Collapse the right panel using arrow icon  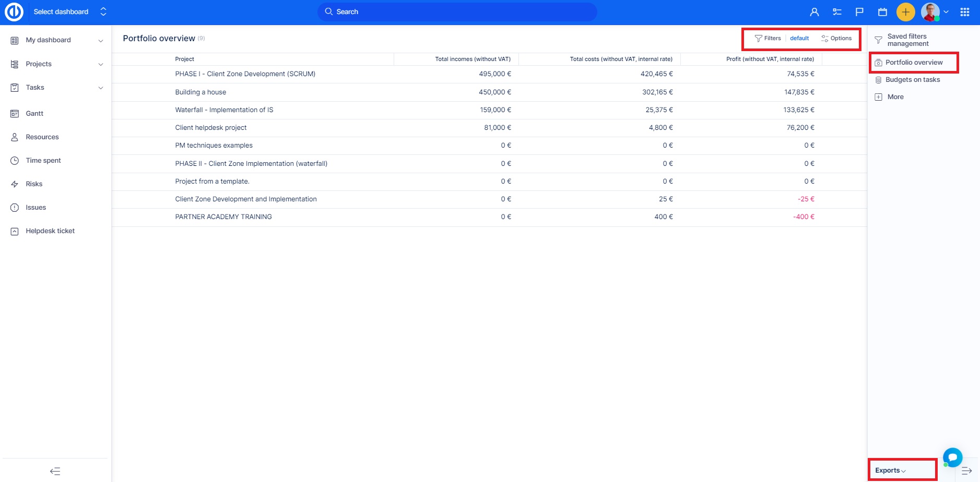[966, 471]
